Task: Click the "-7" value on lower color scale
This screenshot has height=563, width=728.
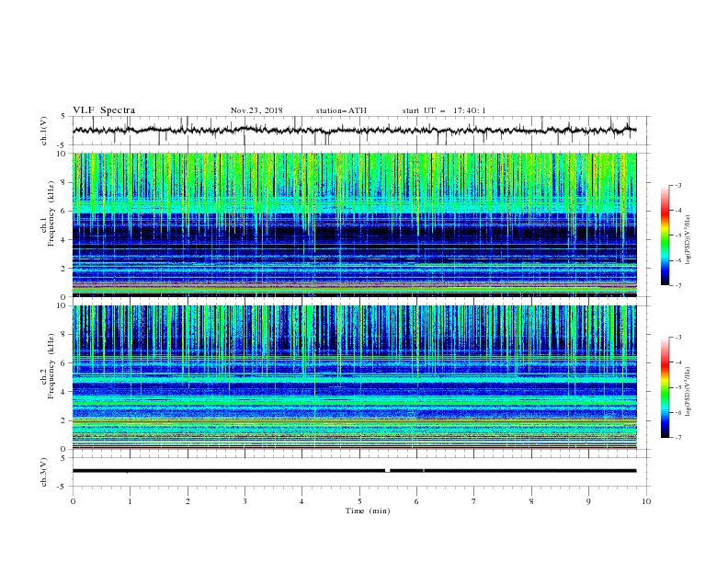Action: pos(677,438)
